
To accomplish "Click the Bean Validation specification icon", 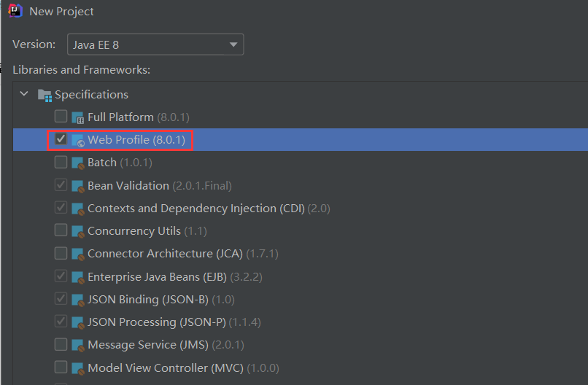I will [77, 186].
